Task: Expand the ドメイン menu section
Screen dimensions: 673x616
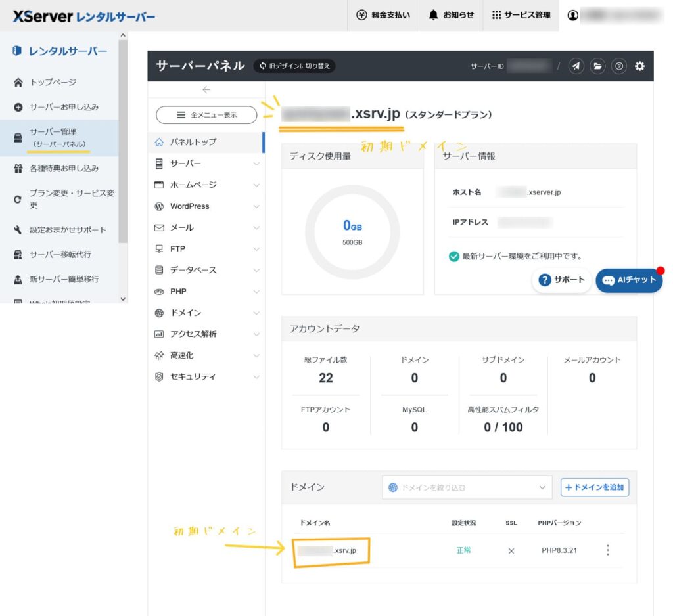Action: pos(206,313)
